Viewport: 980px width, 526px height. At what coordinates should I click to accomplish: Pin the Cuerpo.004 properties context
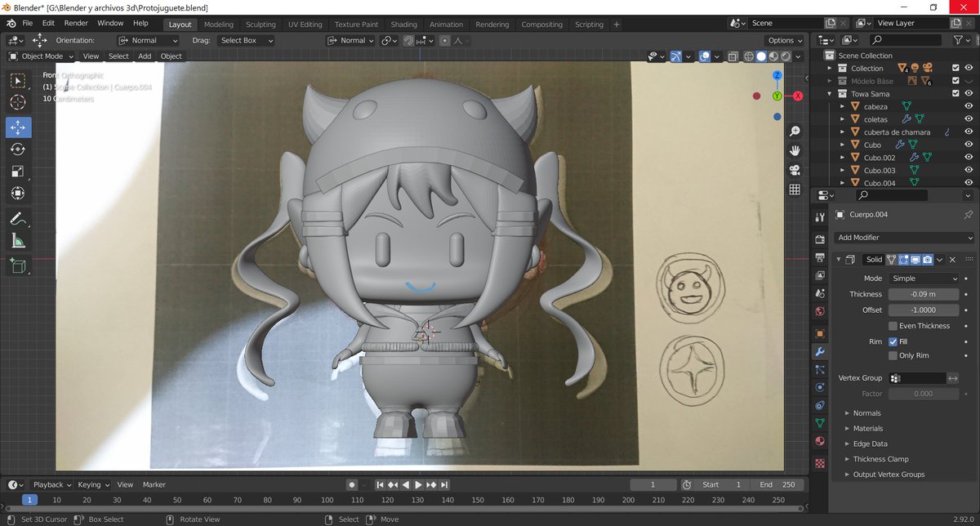(x=969, y=215)
